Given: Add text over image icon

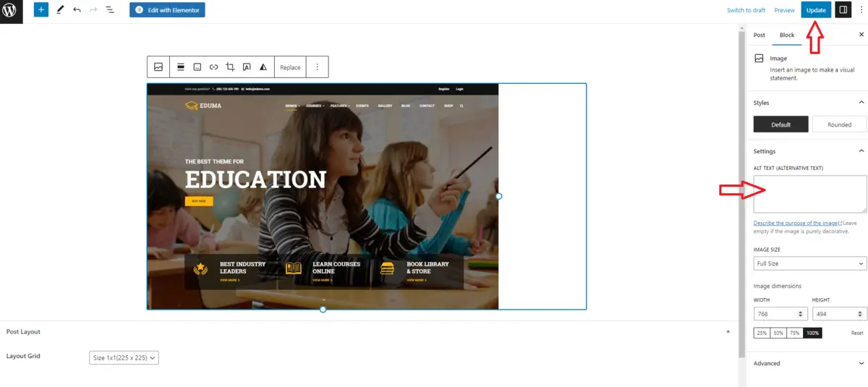Looking at the screenshot, I should click(x=247, y=67).
